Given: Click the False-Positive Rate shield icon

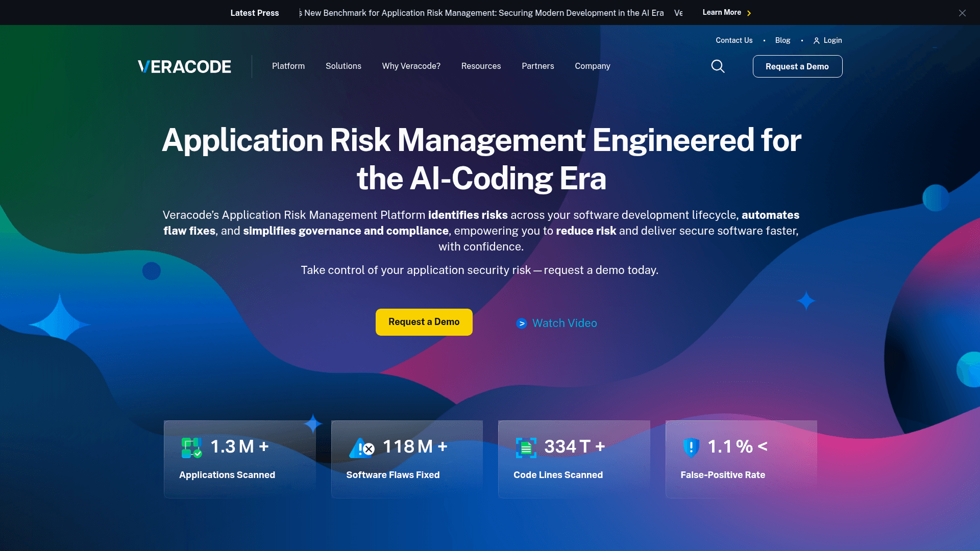Looking at the screenshot, I should (692, 447).
